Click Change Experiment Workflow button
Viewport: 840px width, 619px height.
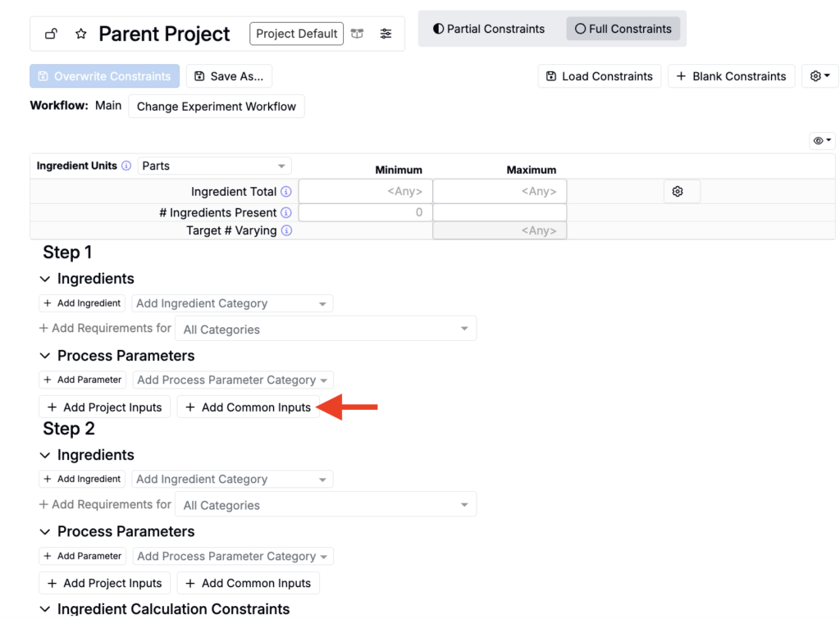[217, 107]
